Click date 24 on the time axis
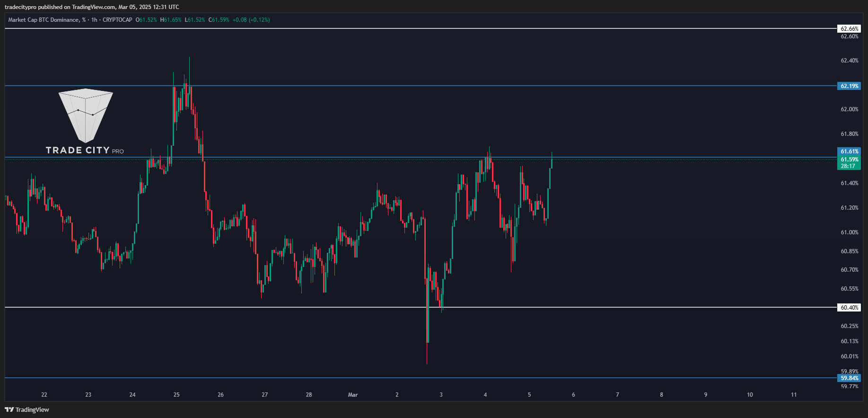Screen dimensions: 868x418 (132, 395)
